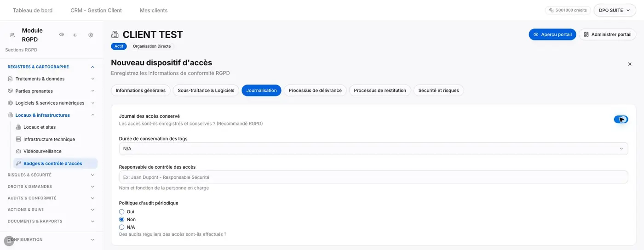Collapse Locaux & infrastructures chevron
The height and width of the screenshot is (250, 644).
pos(93,115)
